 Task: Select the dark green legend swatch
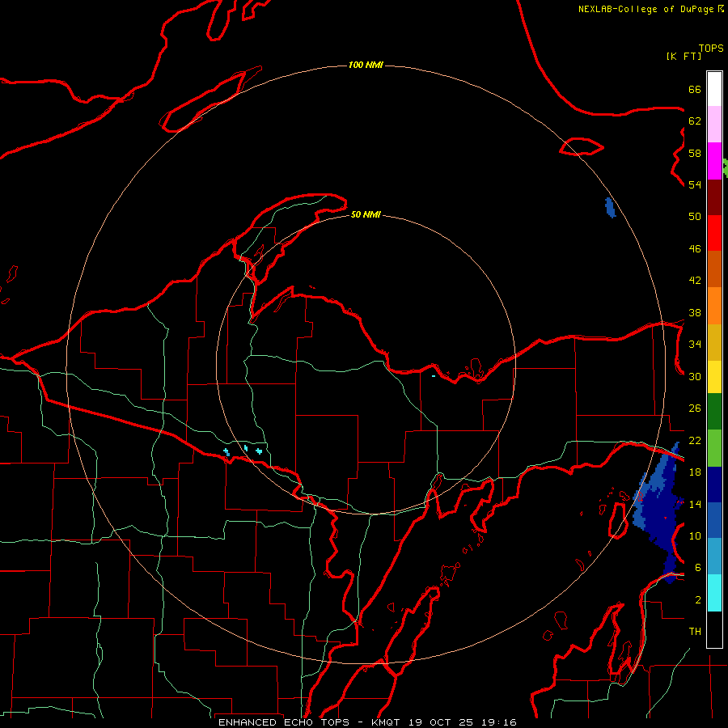click(x=714, y=412)
